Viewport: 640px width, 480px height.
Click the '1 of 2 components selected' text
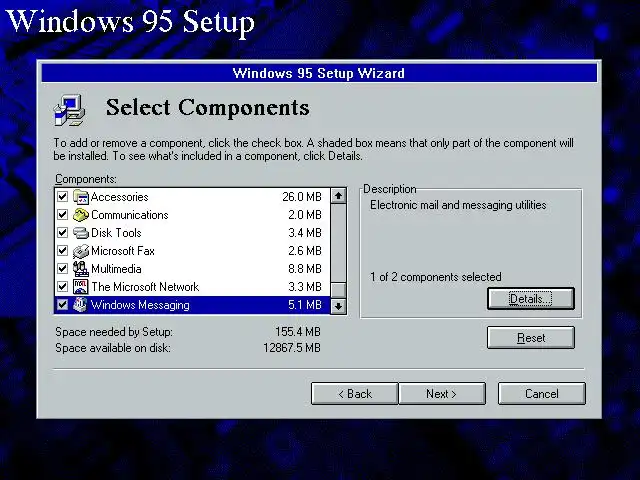coord(436,277)
